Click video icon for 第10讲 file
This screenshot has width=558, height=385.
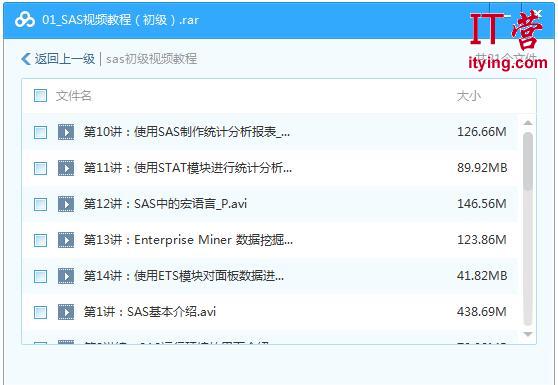click(66, 132)
